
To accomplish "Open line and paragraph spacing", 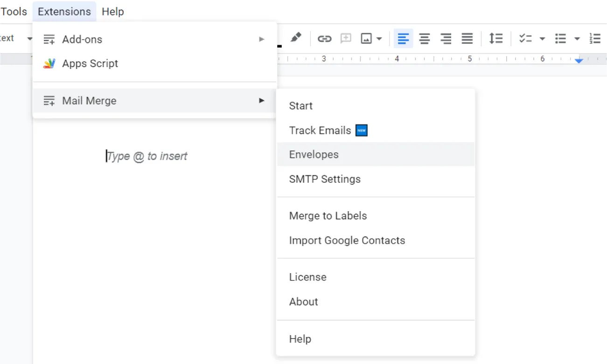I will coord(495,39).
